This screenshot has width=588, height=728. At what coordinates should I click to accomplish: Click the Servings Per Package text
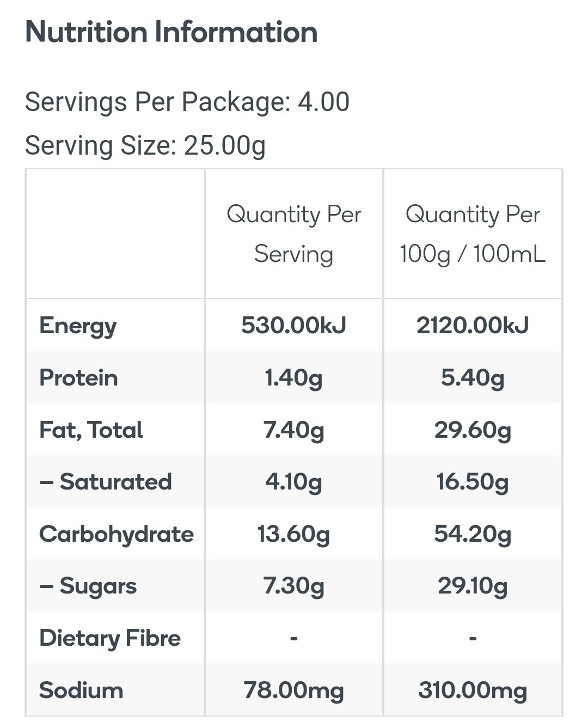click(x=187, y=102)
